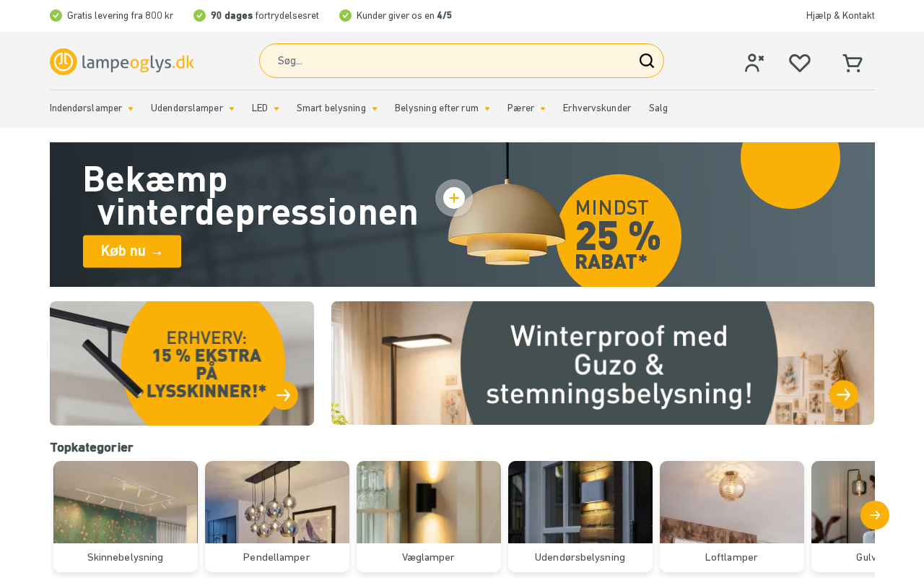Open the Salg menu item
Viewport: 924px width, 578px height.
coord(658,108)
